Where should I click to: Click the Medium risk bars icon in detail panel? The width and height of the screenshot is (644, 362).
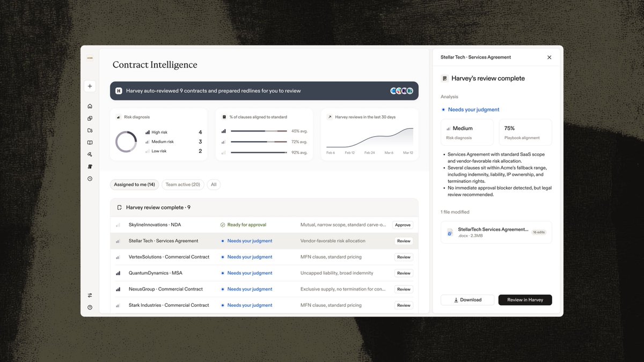(x=449, y=129)
